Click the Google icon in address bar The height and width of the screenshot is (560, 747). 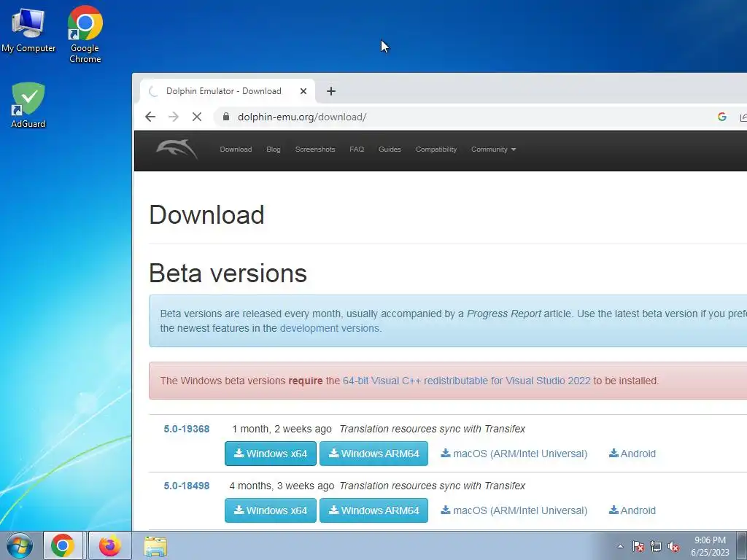tap(721, 117)
